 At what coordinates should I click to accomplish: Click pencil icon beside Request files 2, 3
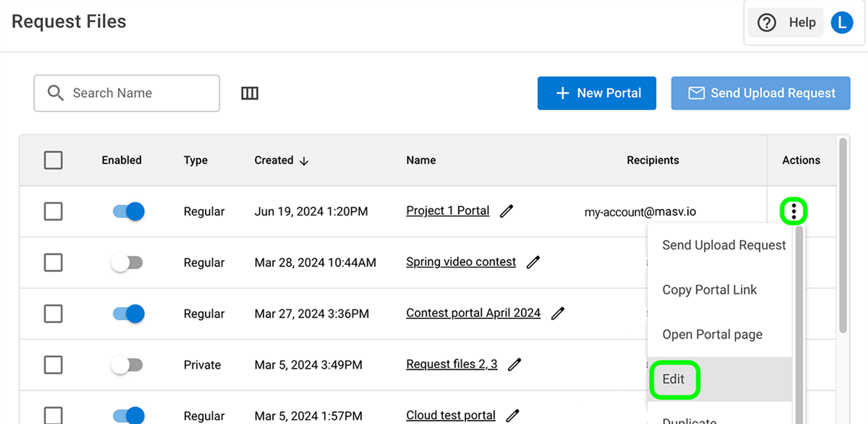[x=514, y=365]
